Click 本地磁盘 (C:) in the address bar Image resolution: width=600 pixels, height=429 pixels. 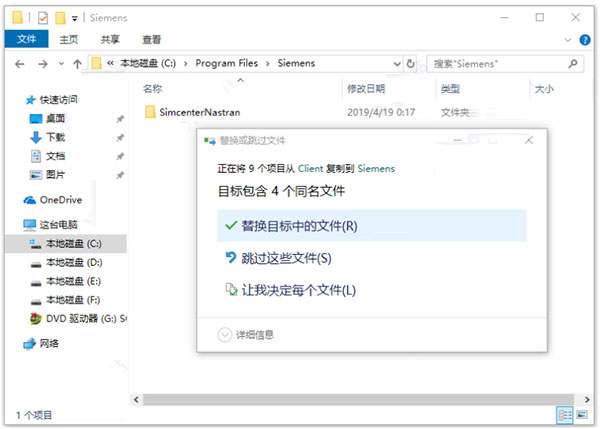point(148,63)
